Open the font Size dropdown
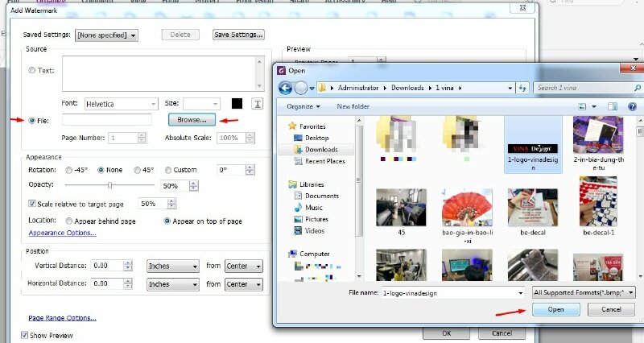The height and width of the screenshot is (343, 644). pos(202,104)
